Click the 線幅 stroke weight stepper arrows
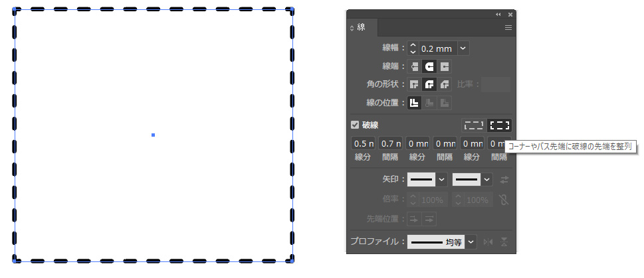 (413, 48)
